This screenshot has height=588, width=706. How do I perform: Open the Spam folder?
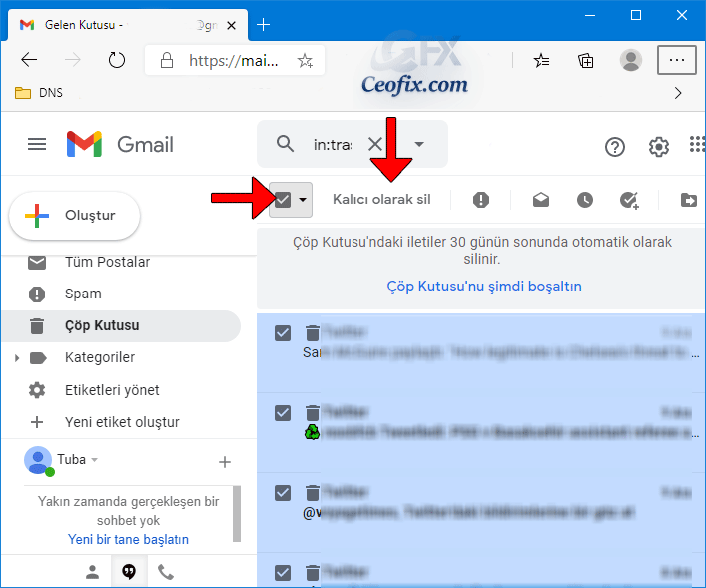point(83,294)
